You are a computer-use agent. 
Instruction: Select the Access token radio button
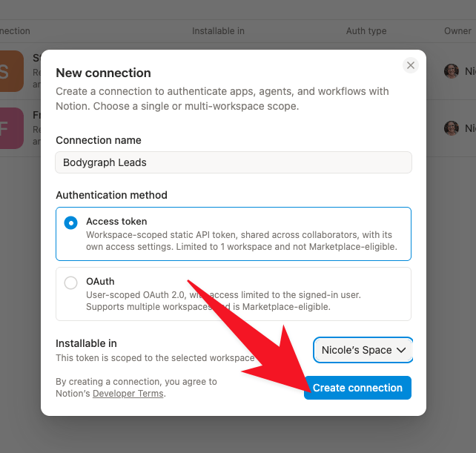[70, 223]
